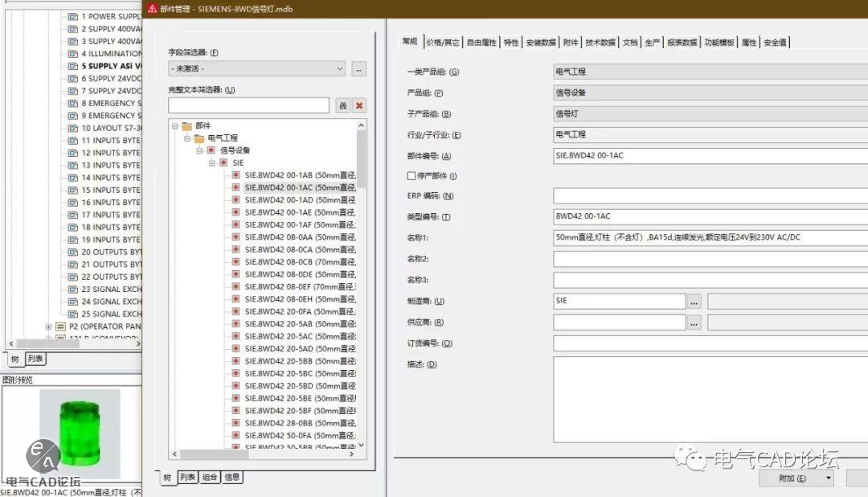Switch to the 价格/其它 tab
Image resolution: width=868 pixels, height=497 pixels.
pos(443,43)
